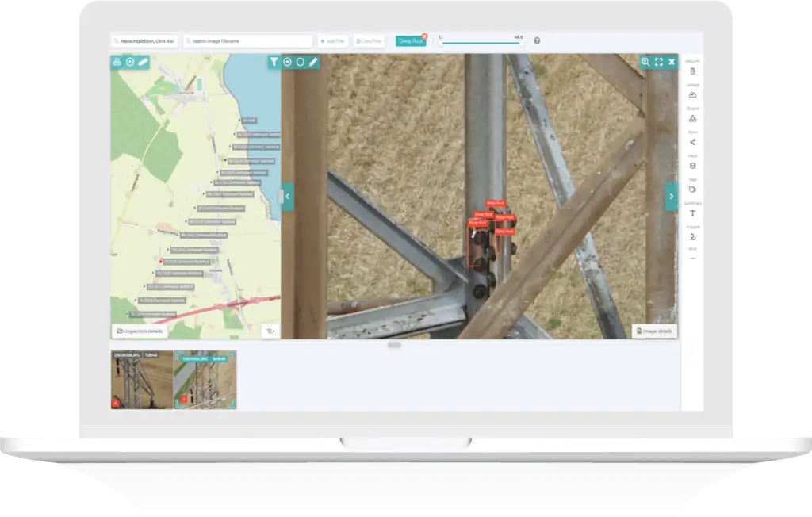Select the circle annotation tool
Image resolution: width=812 pixels, height=517 pixels.
(x=301, y=62)
